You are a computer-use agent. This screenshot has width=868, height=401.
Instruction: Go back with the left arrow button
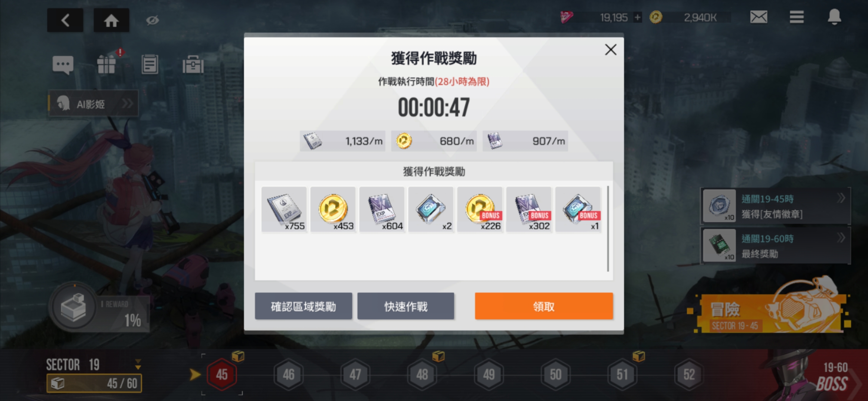point(65,20)
